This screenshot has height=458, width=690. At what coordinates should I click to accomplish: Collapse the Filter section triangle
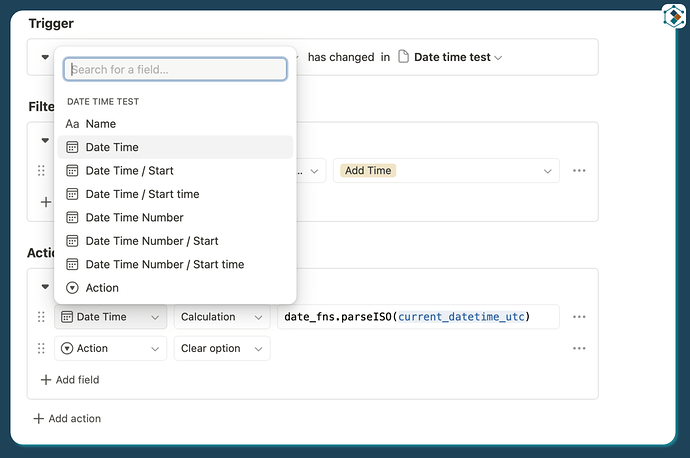pos(45,141)
